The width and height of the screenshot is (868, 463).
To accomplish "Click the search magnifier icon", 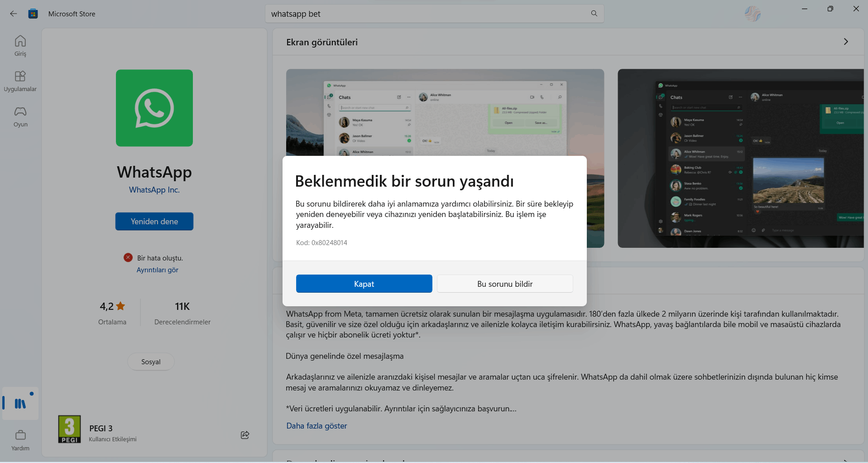I will (594, 14).
